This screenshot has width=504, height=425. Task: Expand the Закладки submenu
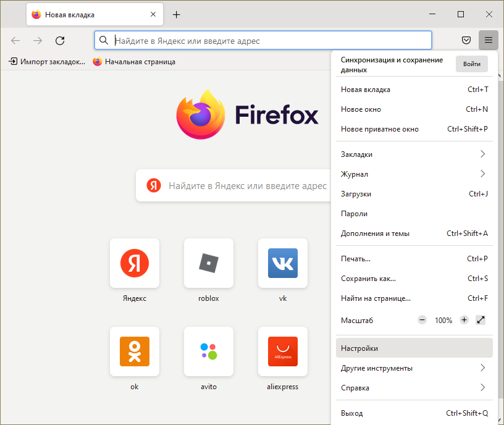point(414,154)
